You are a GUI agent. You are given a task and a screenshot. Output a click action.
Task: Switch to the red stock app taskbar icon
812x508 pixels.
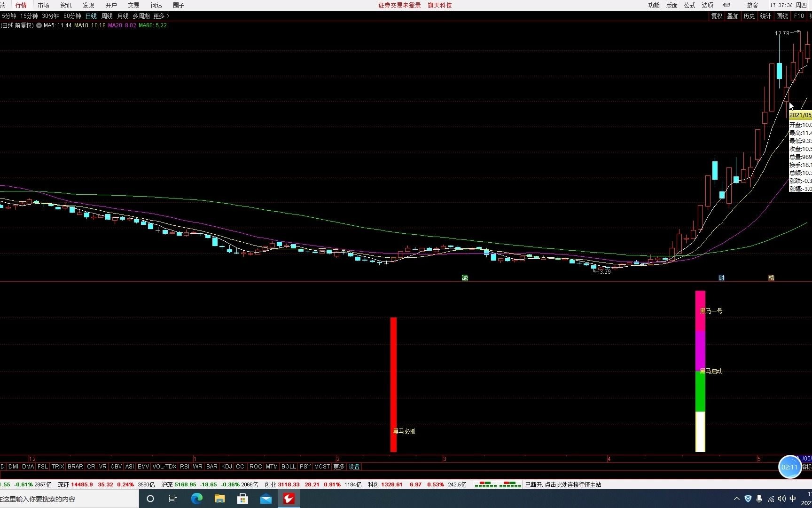click(x=289, y=499)
